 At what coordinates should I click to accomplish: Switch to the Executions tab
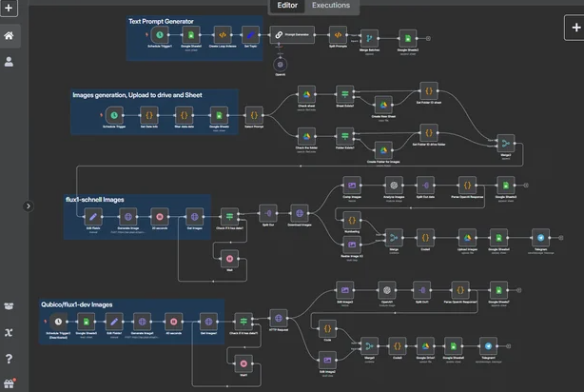click(x=330, y=6)
